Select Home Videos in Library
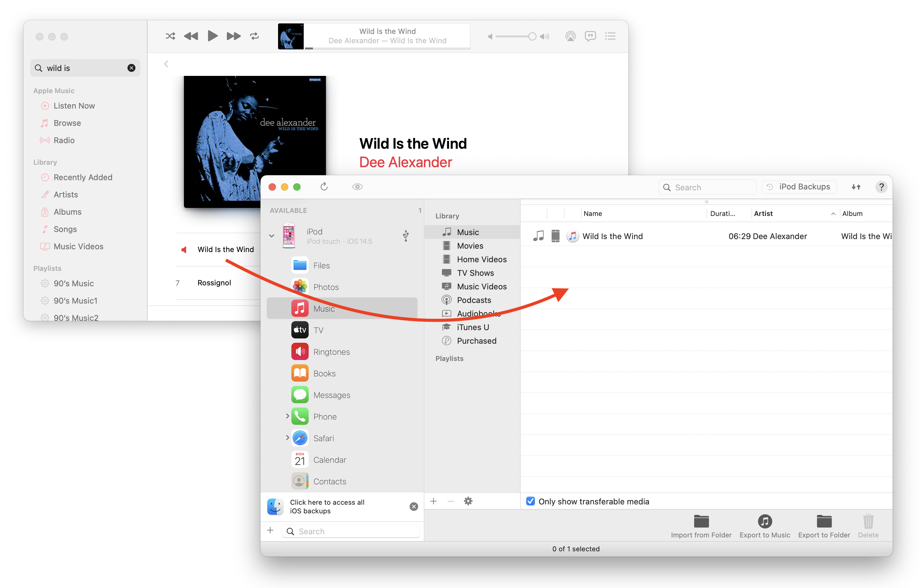 click(x=472, y=259)
